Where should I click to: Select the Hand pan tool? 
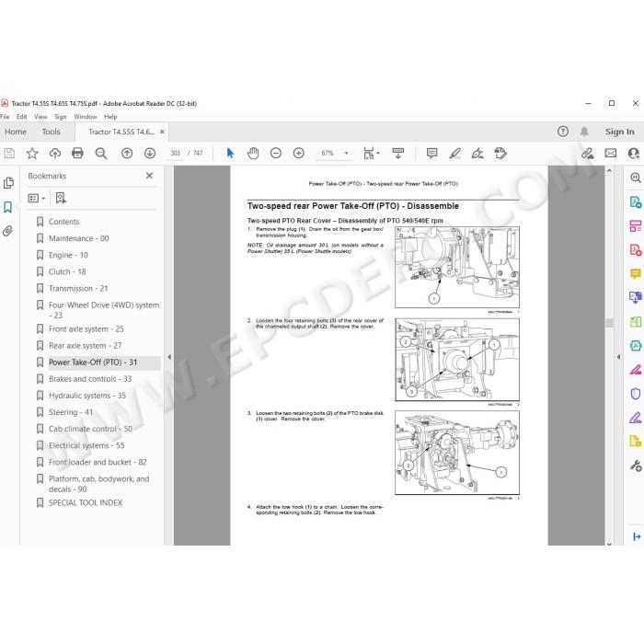pyautogui.click(x=253, y=154)
